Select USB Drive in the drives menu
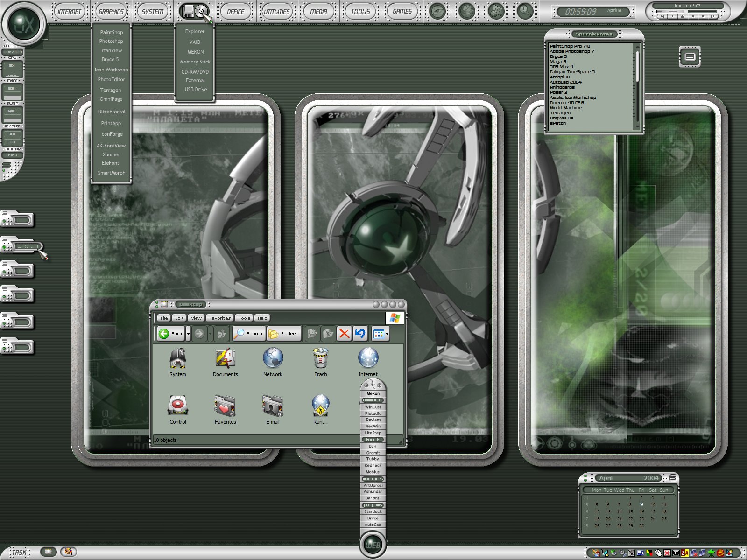 [x=195, y=89]
